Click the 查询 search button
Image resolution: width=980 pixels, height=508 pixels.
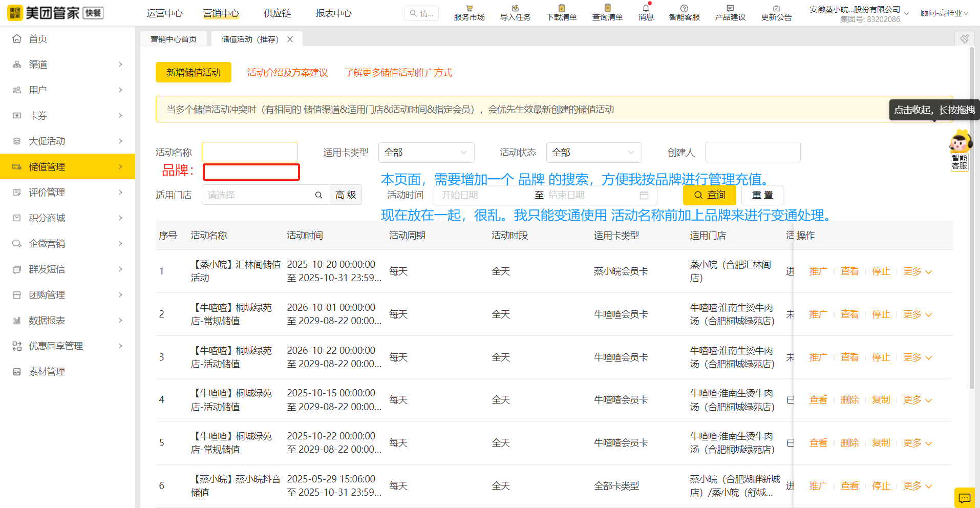click(x=709, y=195)
